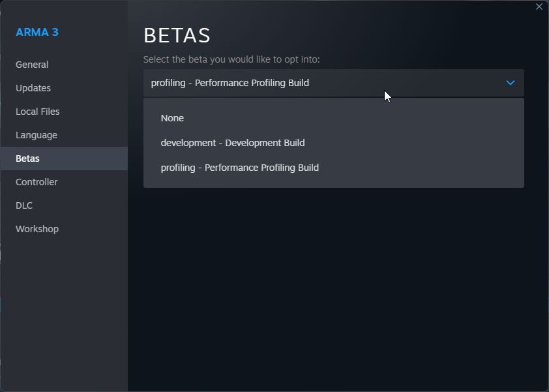This screenshot has height=392, width=549.
Task: Open the Updates tab
Action: [x=64, y=88]
